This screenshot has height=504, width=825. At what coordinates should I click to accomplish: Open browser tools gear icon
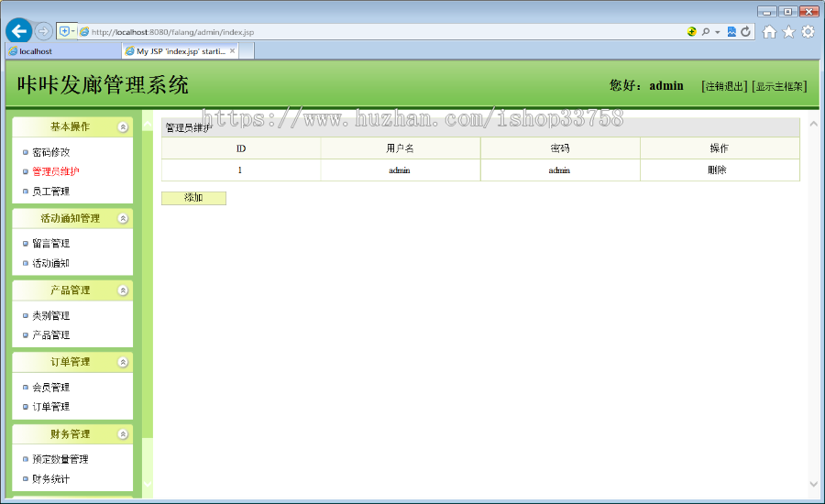pyautogui.click(x=808, y=31)
